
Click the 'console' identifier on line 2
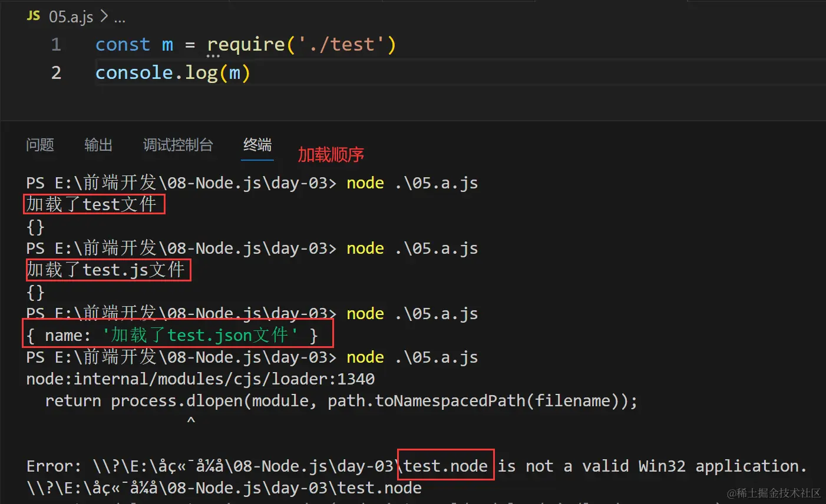pyautogui.click(x=134, y=73)
